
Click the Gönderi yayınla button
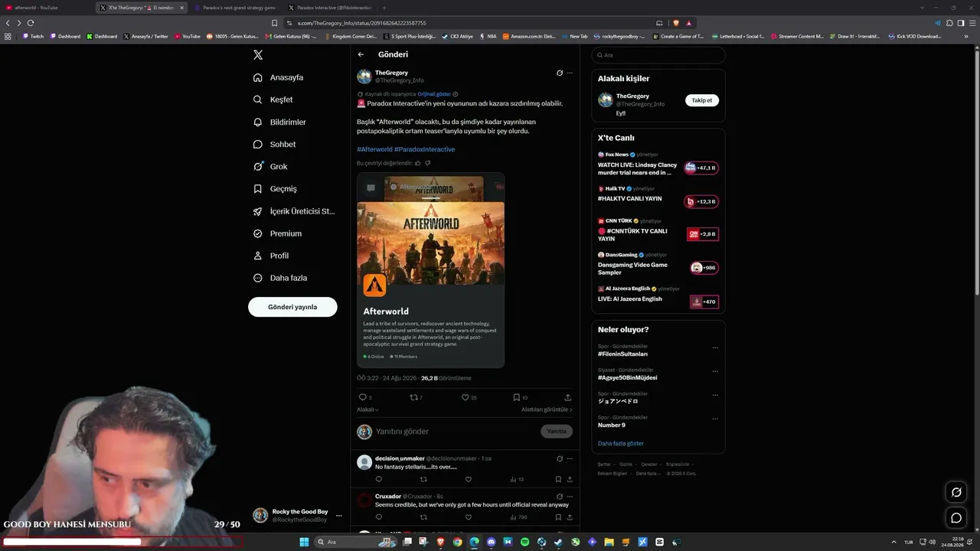292,307
